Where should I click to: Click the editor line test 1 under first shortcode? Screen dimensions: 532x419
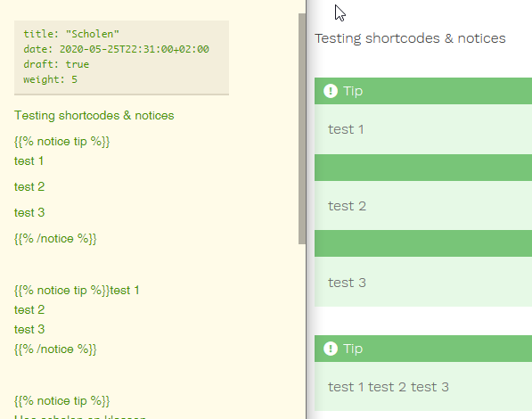[29, 161]
